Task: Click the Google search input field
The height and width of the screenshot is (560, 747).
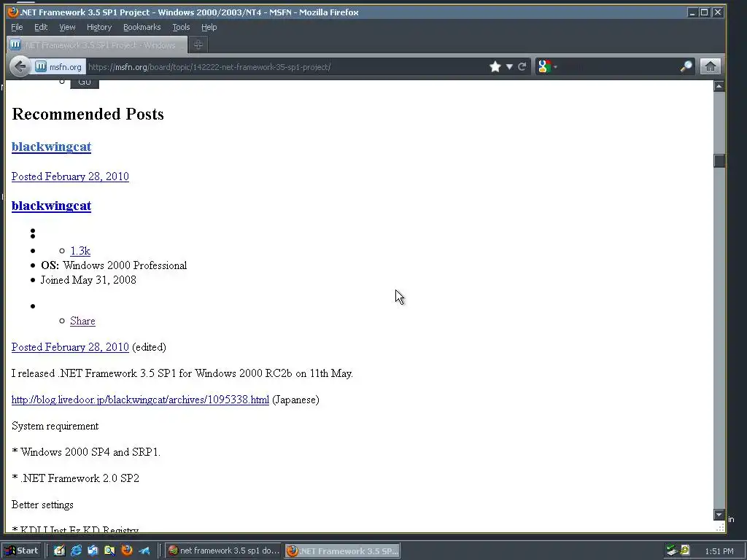Action: [x=619, y=66]
